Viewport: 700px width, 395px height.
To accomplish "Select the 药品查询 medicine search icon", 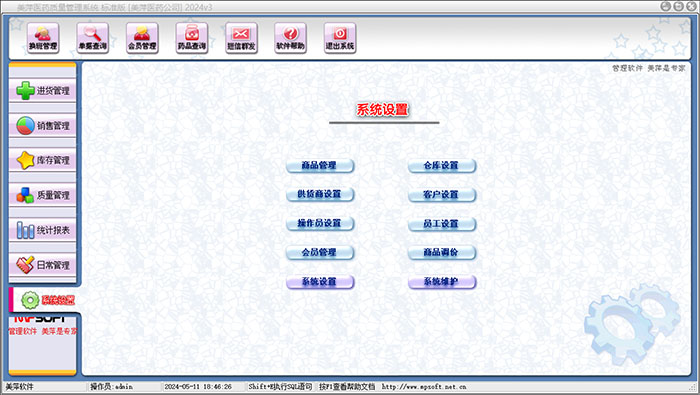I will 192,38.
